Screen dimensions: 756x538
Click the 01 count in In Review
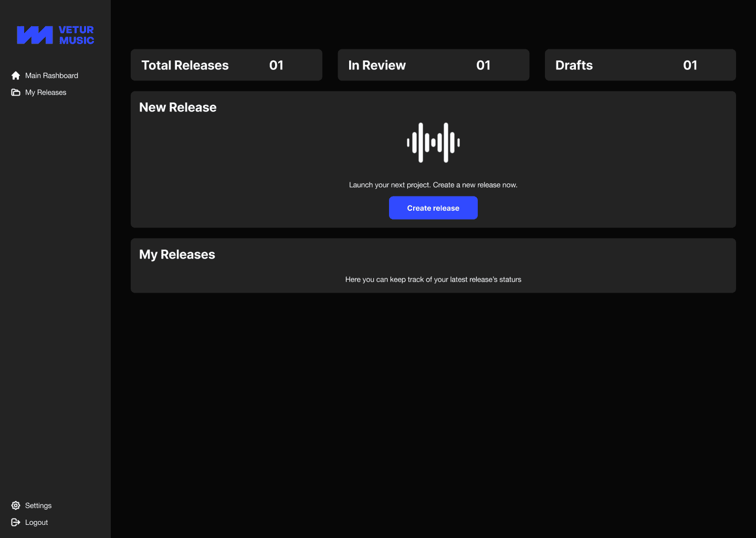483,65
